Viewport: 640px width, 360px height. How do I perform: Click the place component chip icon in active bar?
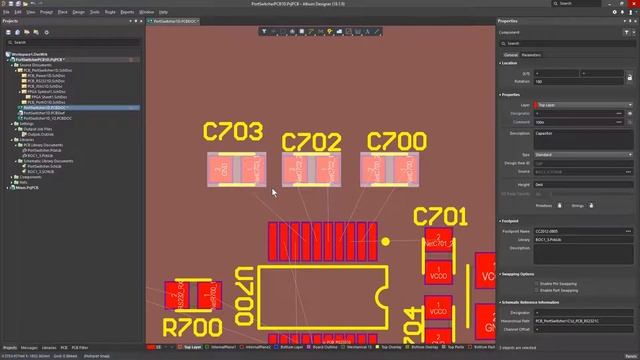pyautogui.click(x=292, y=31)
